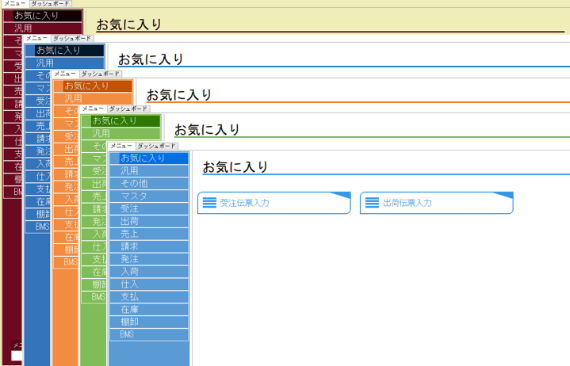Open 汎用 in the light-blue sidebar
The image size is (570, 366).
[149, 171]
